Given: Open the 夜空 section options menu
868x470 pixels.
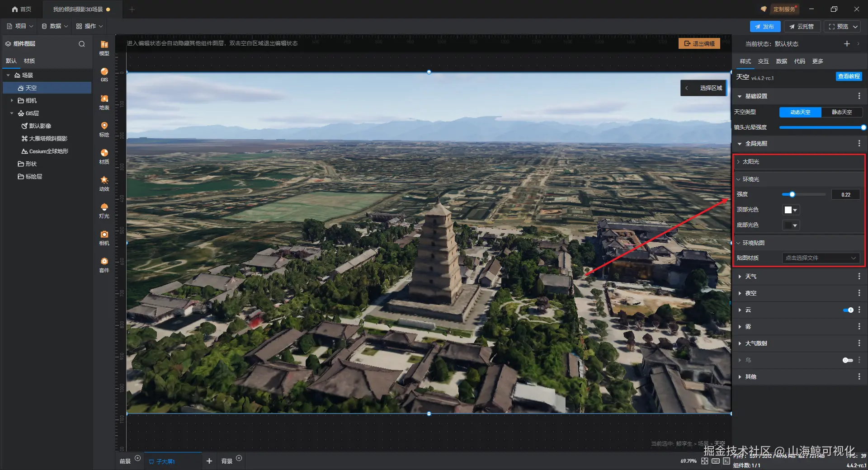Looking at the screenshot, I should pyautogui.click(x=859, y=293).
